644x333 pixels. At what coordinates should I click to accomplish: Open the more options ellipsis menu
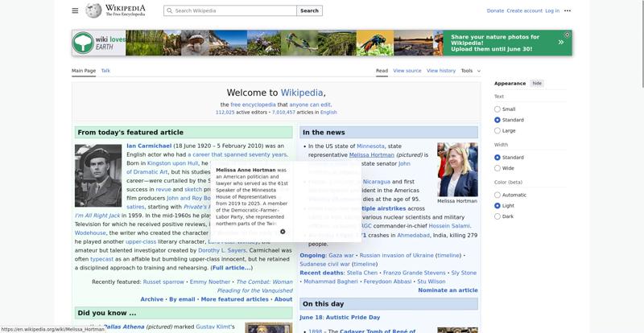(568, 10)
